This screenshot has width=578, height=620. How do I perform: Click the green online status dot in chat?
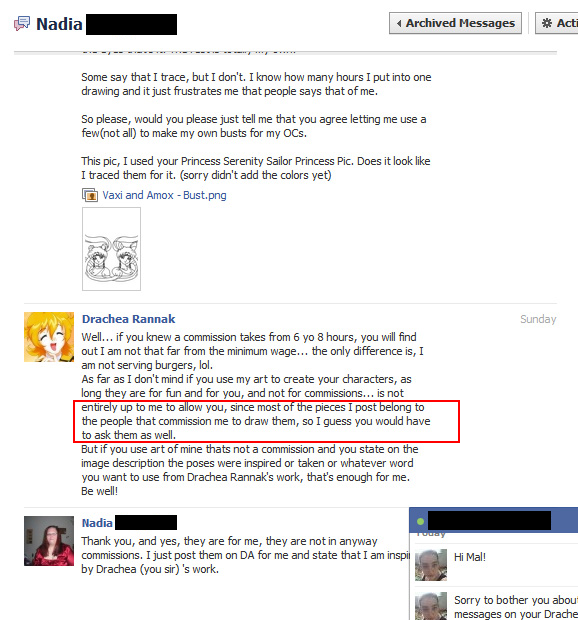(x=420, y=522)
